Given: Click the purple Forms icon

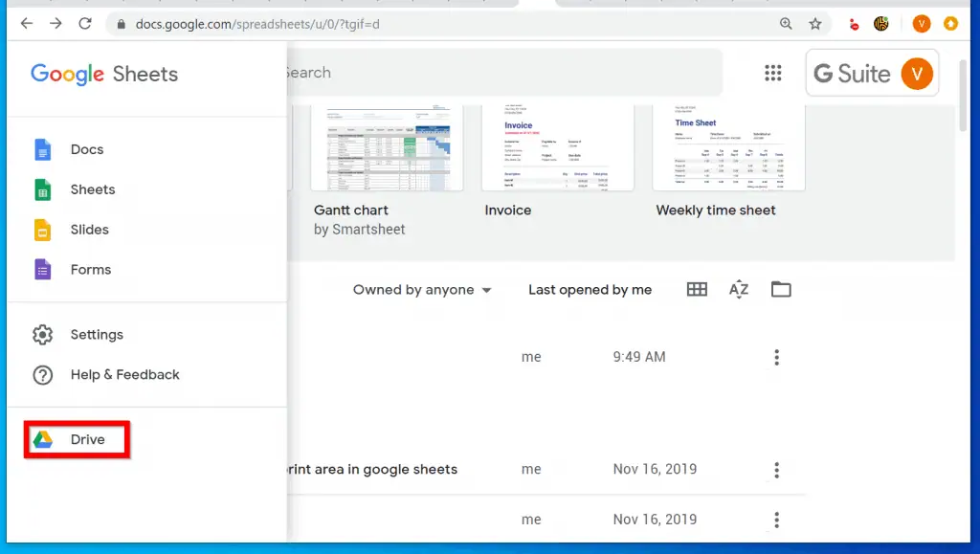Looking at the screenshot, I should [42, 270].
